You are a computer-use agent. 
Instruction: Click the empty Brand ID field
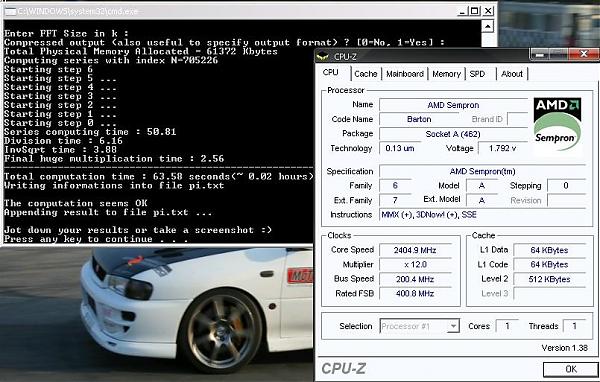518,119
